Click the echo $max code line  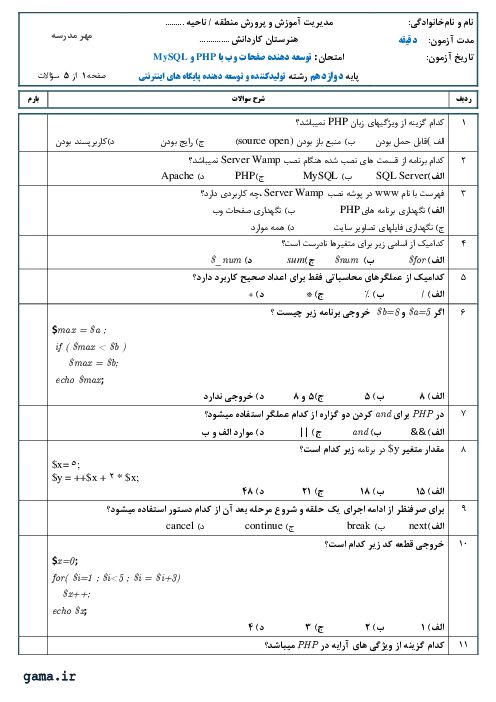click(x=80, y=380)
